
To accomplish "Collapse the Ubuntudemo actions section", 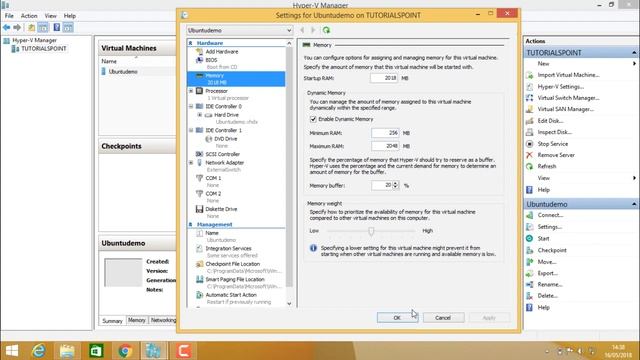I will pyautogui.click(x=634, y=204).
